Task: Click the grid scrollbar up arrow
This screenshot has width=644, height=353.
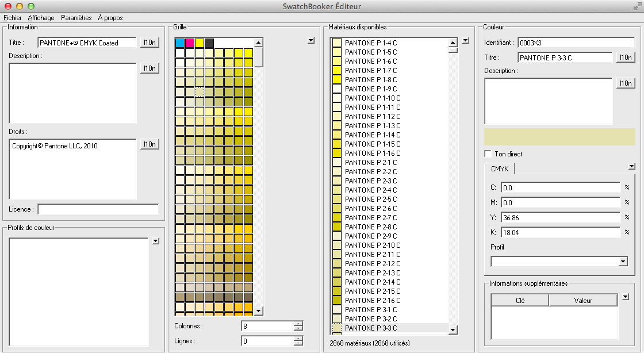Action: pos(258,43)
